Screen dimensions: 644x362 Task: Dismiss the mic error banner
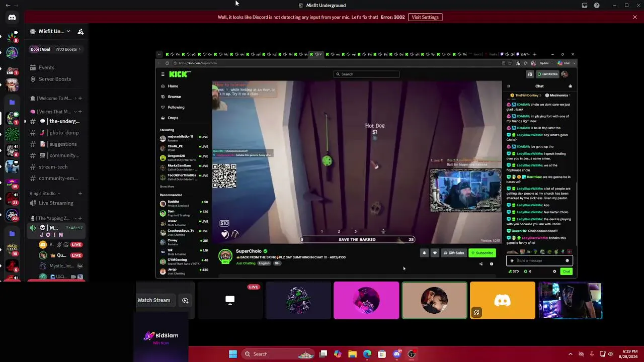pyautogui.click(x=635, y=17)
